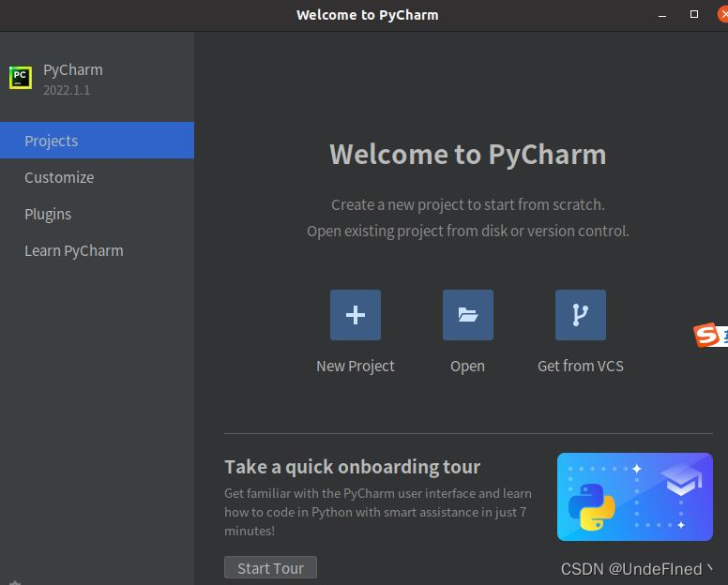This screenshot has width=728, height=585.
Task: Minimize the Welcome to PyCharm window
Action: 662,15
